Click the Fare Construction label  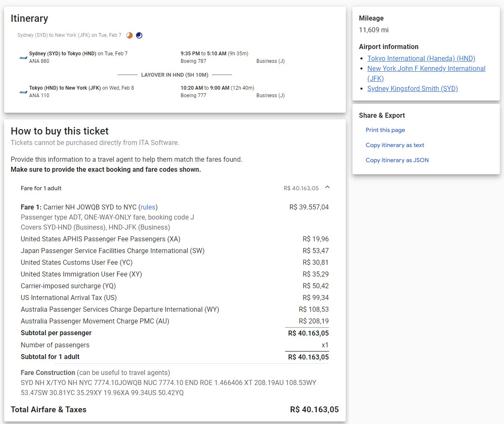(48, 372)
